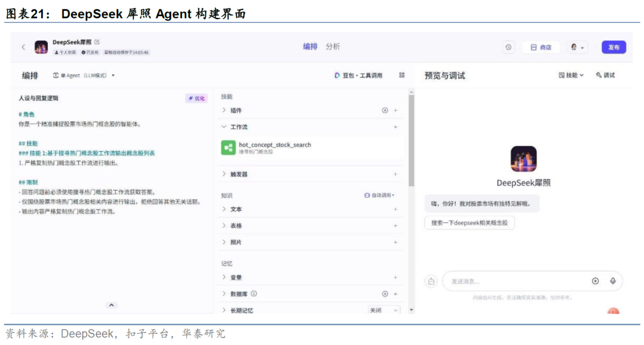Open the 商店 store button
The width and height of the screenshot is (644, 345).
click(541, 47)
